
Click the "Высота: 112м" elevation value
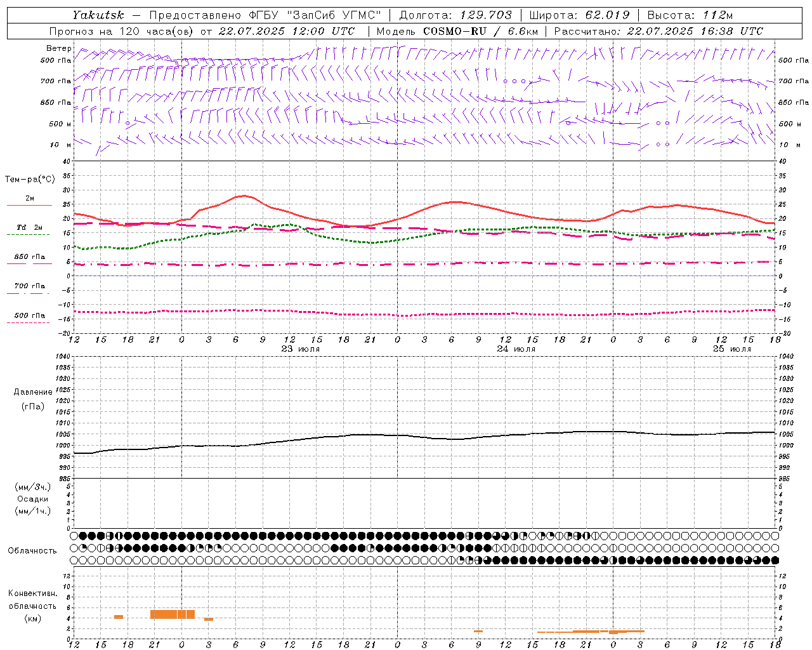coord(690,15)
